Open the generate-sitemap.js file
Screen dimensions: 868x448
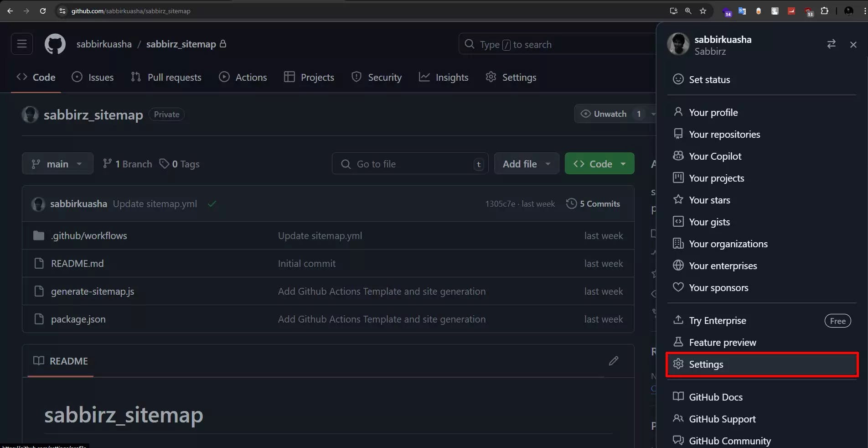[93, 292]
